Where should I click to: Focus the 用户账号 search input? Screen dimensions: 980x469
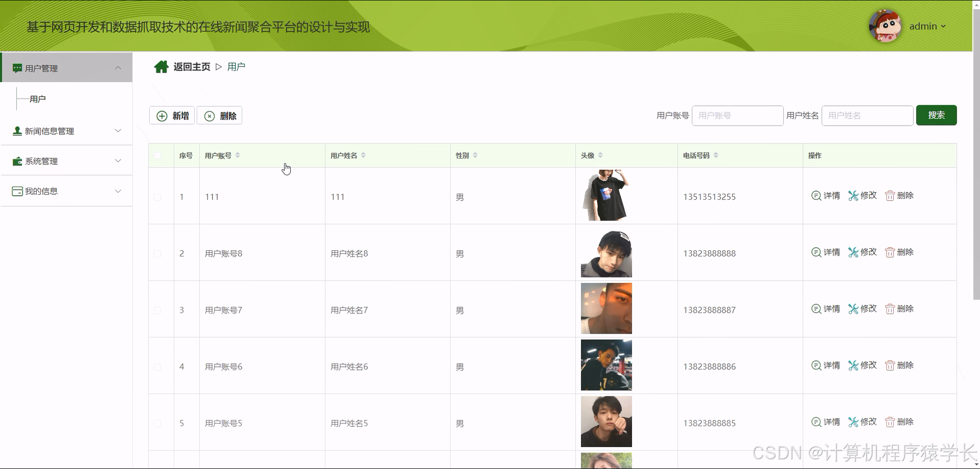point(737,115)
